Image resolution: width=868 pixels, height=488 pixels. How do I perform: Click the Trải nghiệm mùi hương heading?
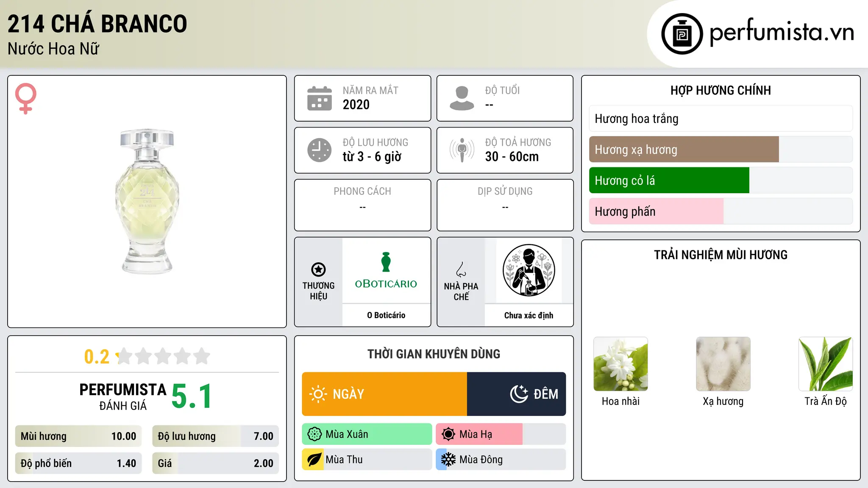pos(721,255)
